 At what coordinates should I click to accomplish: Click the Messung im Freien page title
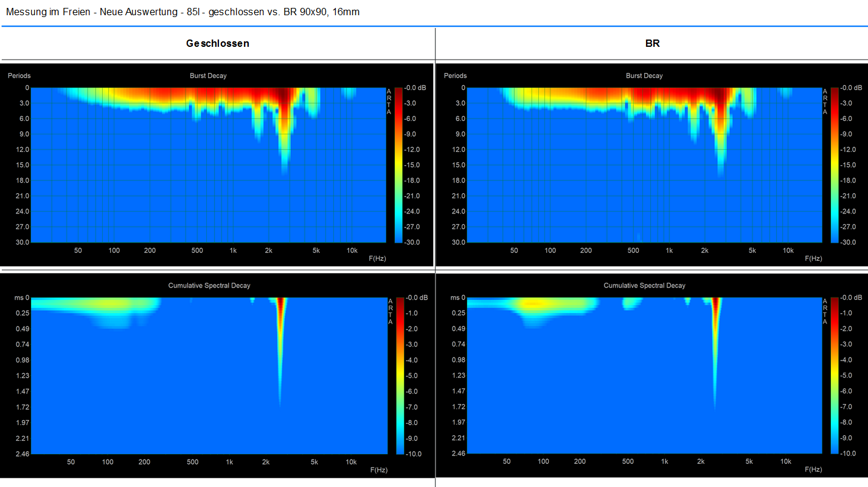[x=182, y=12]
